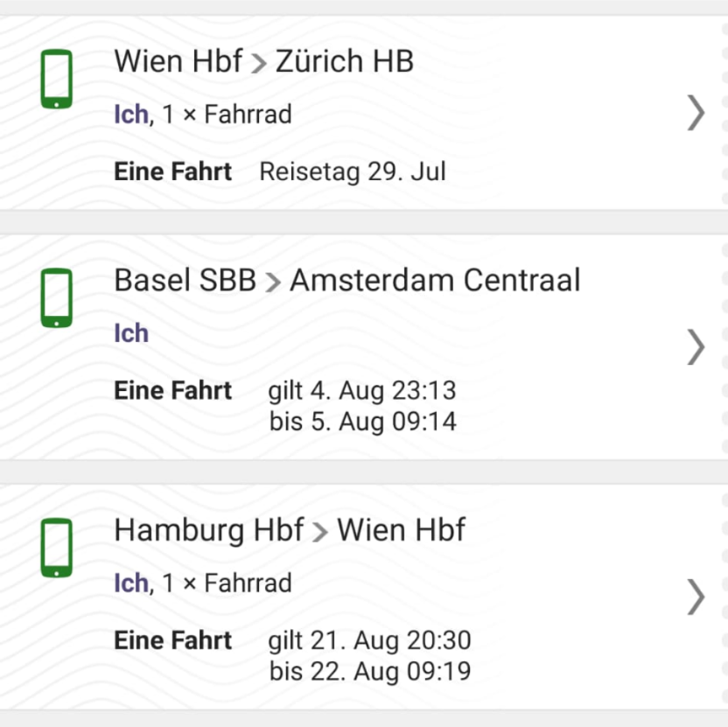Tap the mobile ticket icon for Basel SBB–Amsterdam
Viewport: 728px width, 727px height.
[x=57, y=298]
